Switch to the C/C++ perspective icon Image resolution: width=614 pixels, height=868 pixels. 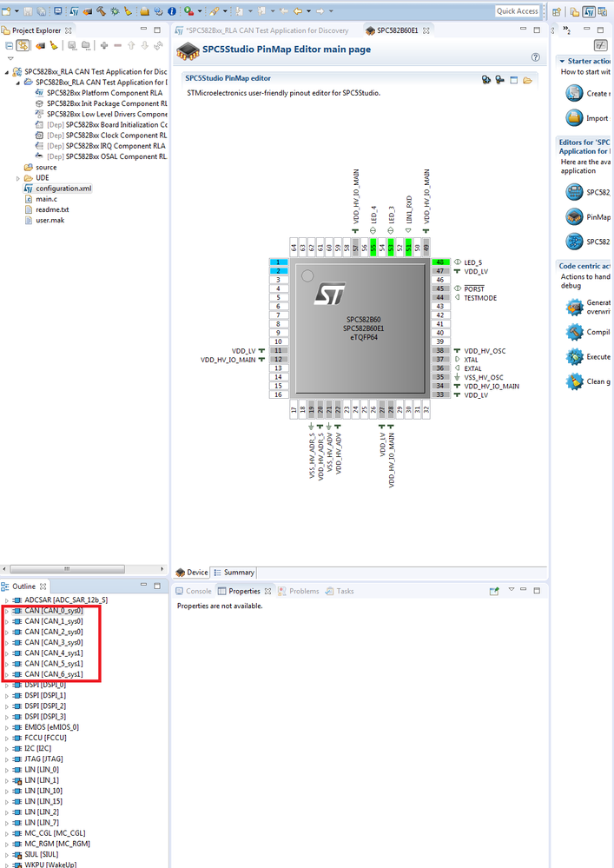[x=603, y=11]
